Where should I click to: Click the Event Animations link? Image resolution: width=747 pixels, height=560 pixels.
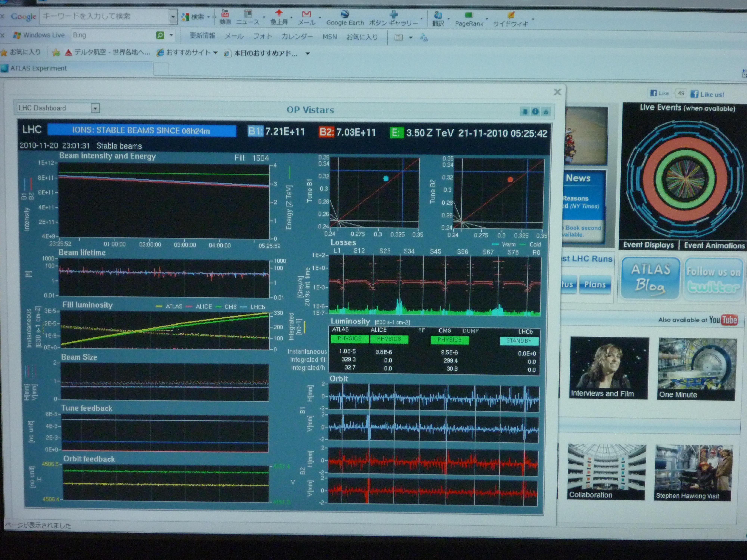pos(714,245)
